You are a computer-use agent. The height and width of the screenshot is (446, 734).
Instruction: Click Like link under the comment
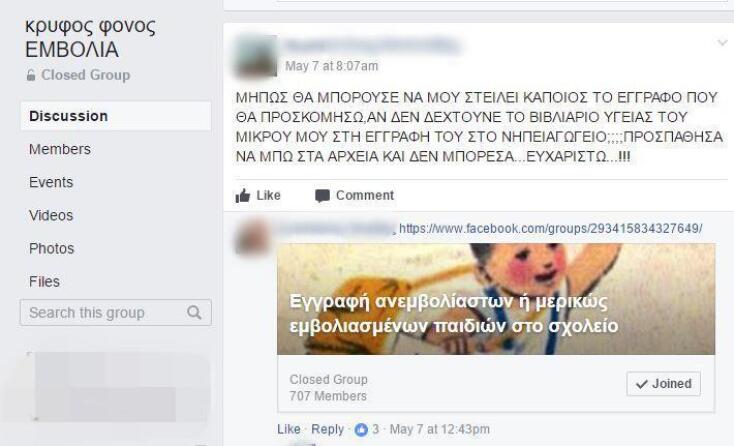point(289,429)
